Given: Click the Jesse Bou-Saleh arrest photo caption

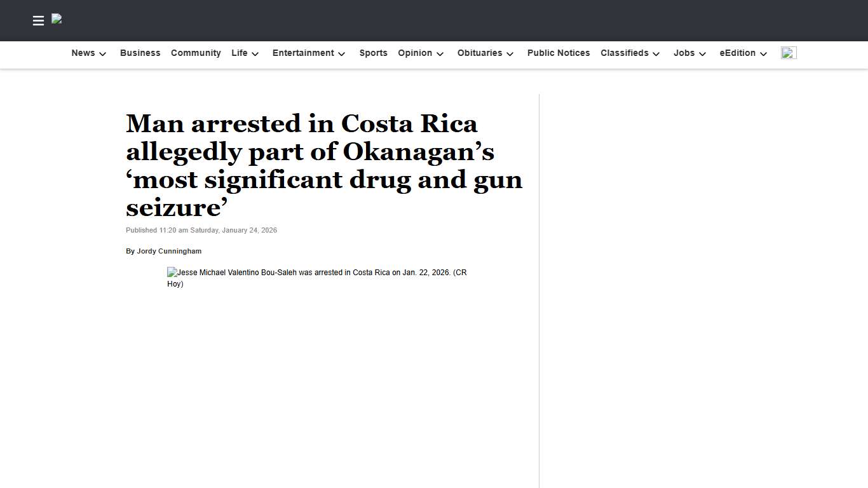Looking at the screenshot, I should click(316, 278).
